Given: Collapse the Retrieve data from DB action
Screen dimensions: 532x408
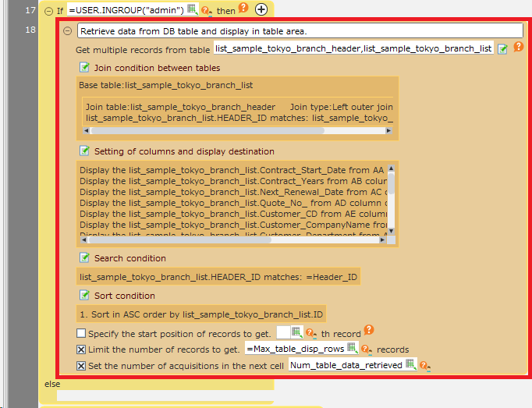Looking at the screenshot, I should pyautogui.click(x=67, y=31).
